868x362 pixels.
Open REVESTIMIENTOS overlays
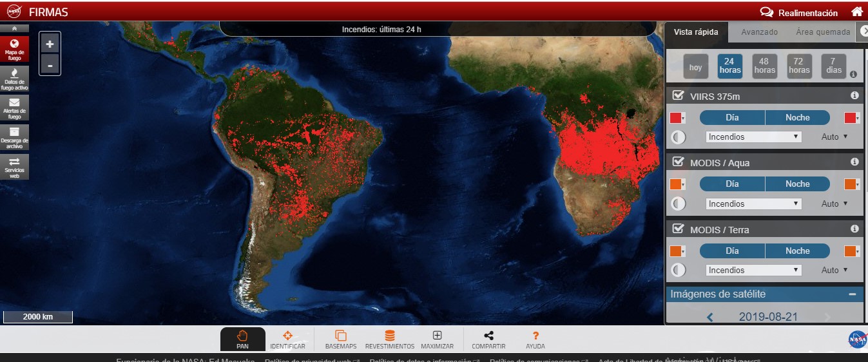pos(389,339)
